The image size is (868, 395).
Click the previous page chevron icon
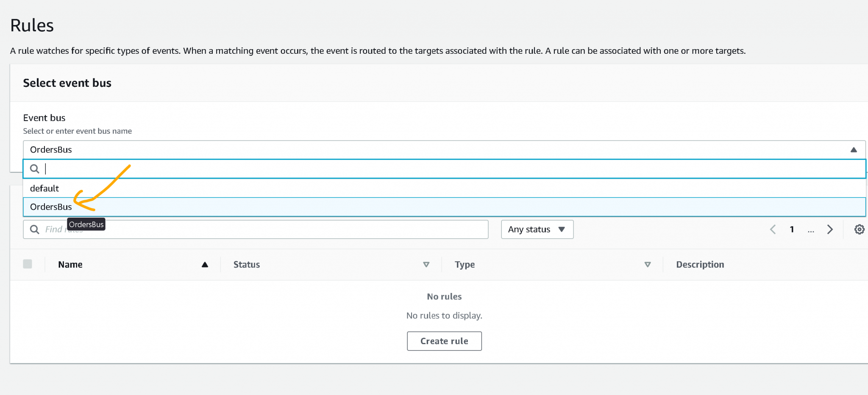[x=773, y=229]
